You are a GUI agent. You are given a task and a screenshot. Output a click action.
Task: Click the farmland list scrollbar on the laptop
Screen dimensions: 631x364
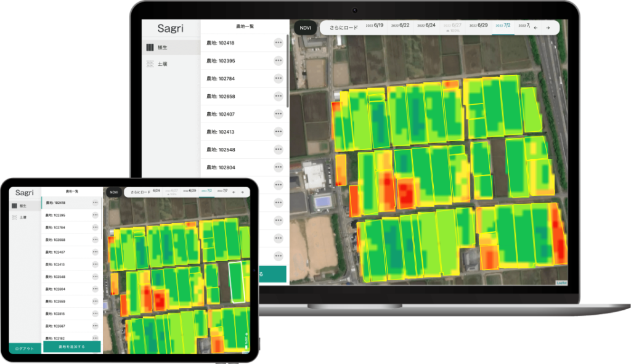[x=287, y=71]
